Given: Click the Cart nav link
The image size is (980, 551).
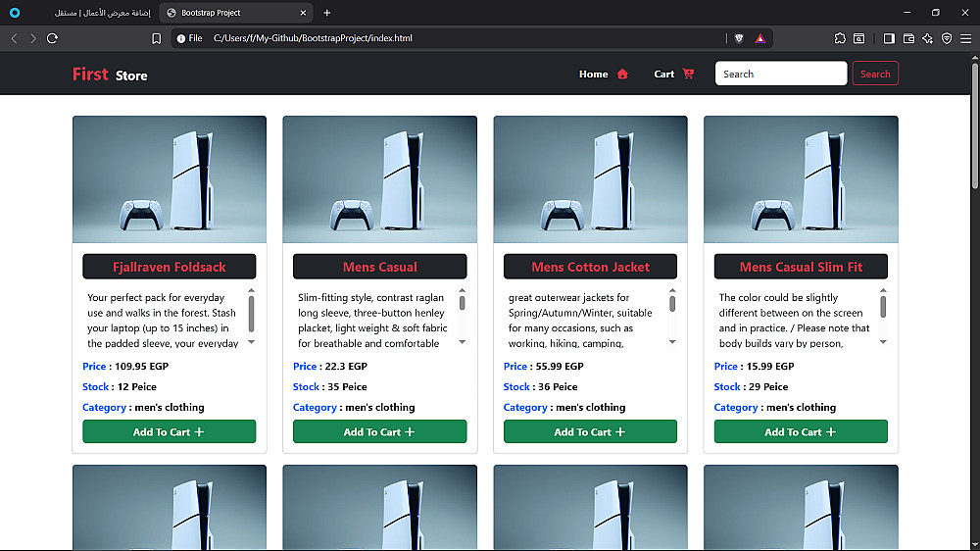Looking at the screenshot, I should 663,74.
